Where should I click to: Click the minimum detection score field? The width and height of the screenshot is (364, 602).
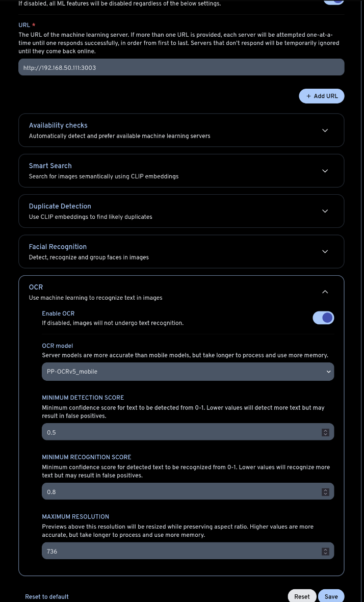click(x=181, y=432)
